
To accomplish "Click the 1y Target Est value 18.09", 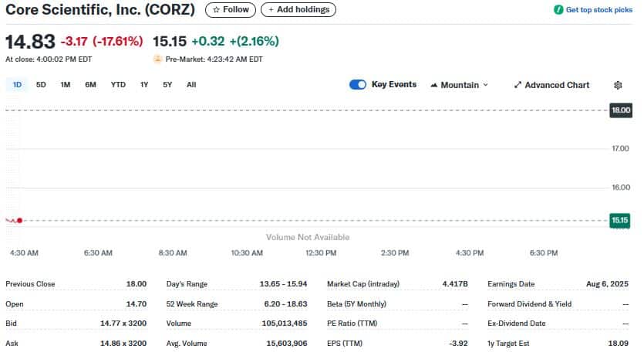I will (618, 344).
